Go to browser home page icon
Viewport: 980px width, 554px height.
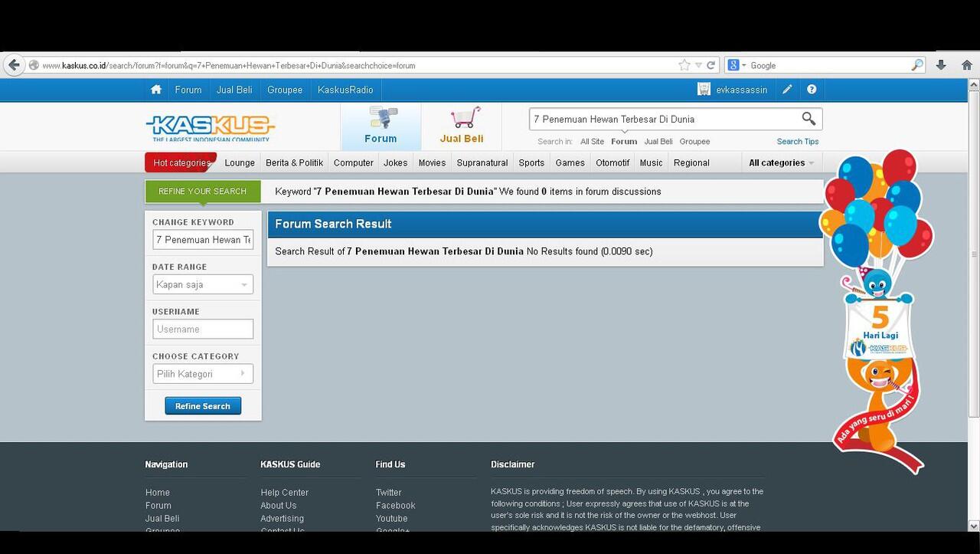[x=966, y=65]
